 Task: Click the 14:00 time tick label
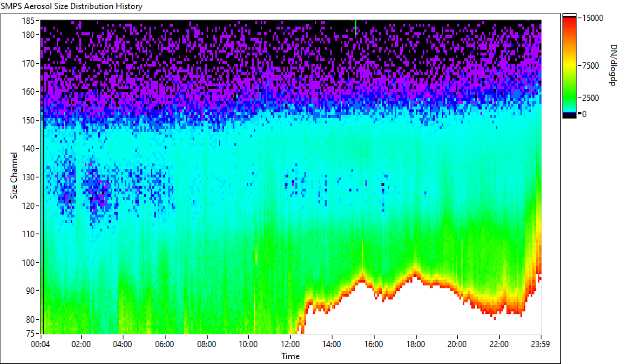pyautogui.click(x=331, y=344)
